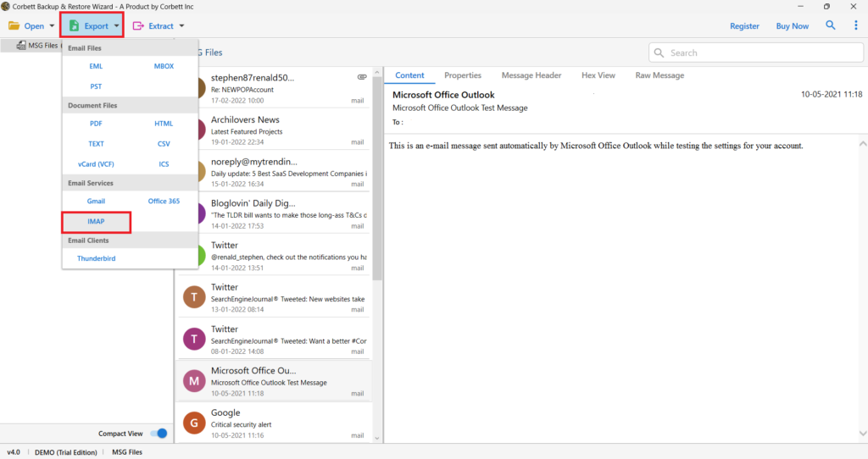The height and width of the screenshot is (459, 868).
Task: Click the Open folder icon
Action: 14,26
